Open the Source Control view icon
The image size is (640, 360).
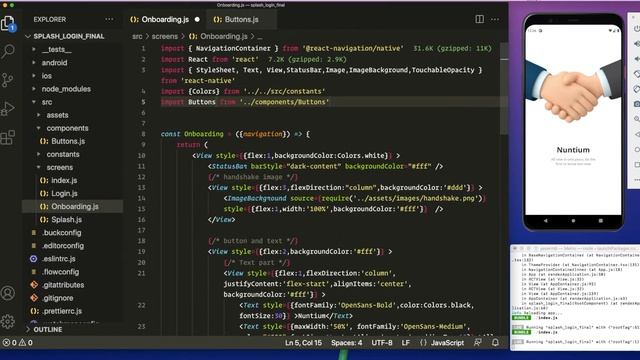tap(8, 80)
